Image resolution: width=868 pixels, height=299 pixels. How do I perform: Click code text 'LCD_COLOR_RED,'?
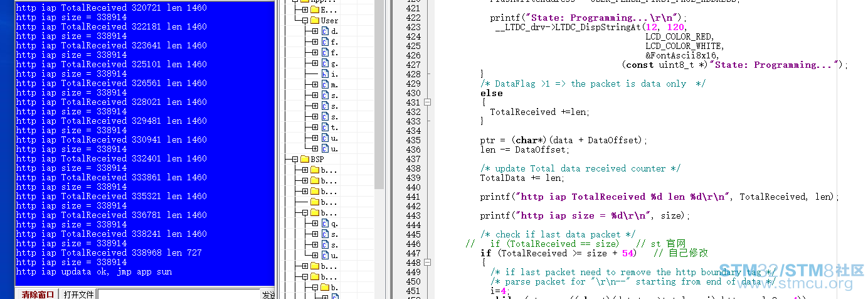coord(679,36)
